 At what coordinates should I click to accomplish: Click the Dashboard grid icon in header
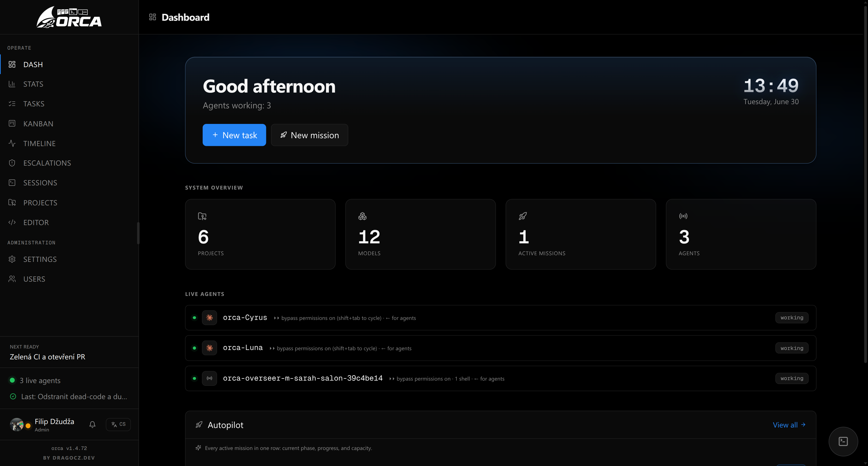click(152, 17)
